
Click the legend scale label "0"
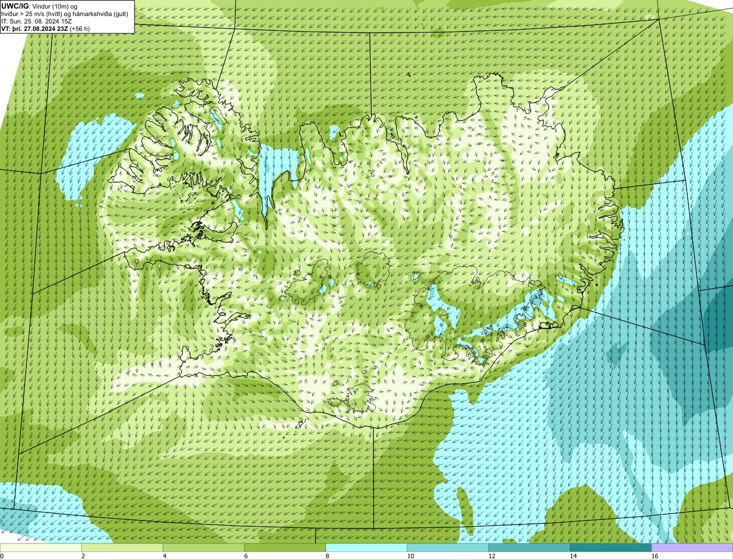[x=2, y=556]
